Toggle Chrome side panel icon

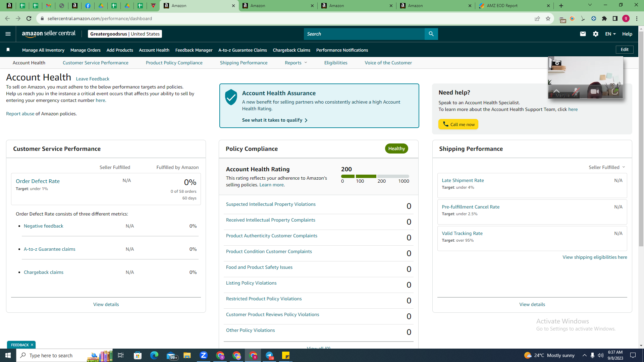pyautogui.click(x=615, y=18)
